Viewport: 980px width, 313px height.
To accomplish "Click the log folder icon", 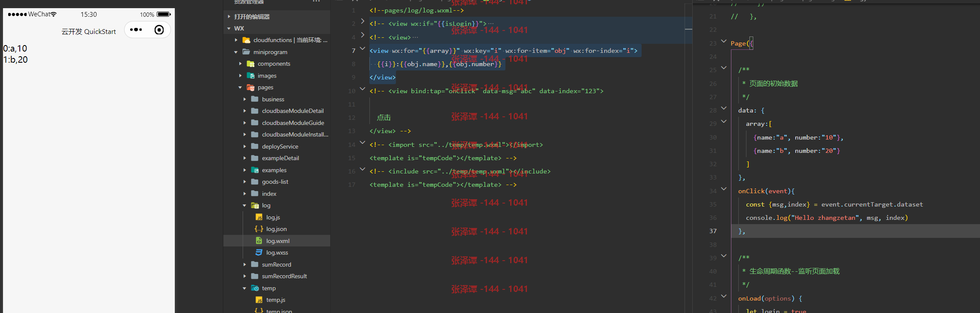I will point(255,205).
